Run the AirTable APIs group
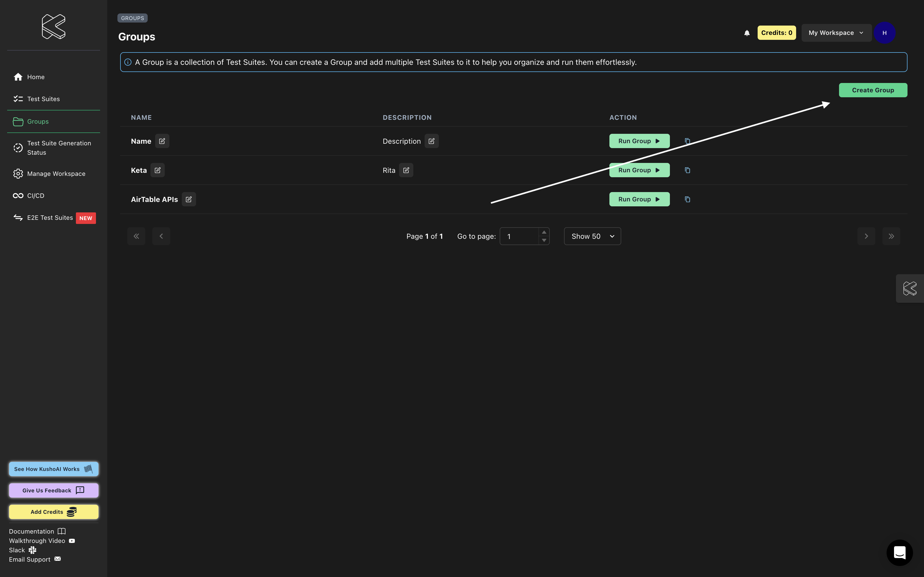This screenshot has width=924, height=577. (639, 199)
